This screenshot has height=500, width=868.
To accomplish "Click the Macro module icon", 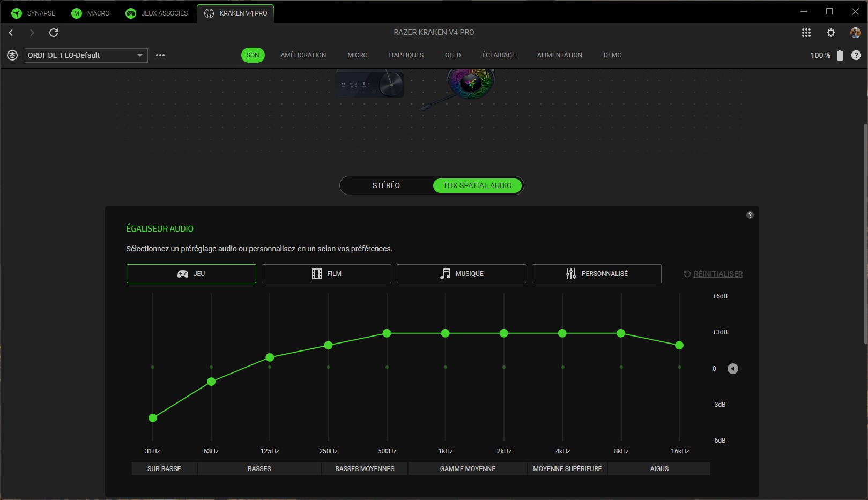I will 77,13.
